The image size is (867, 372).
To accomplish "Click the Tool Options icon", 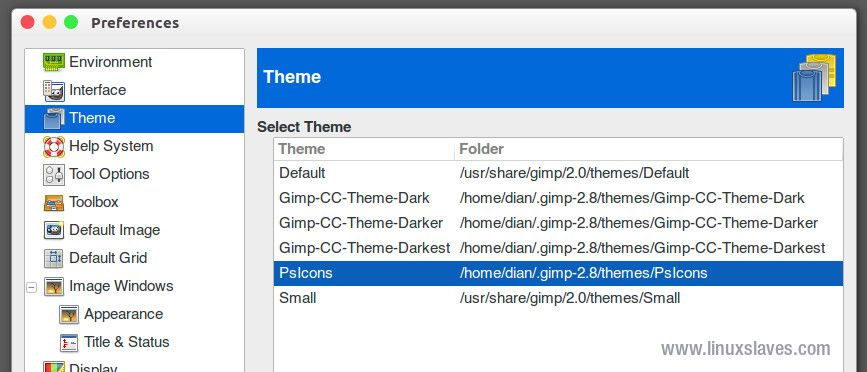I will click(x=54, y=175).
